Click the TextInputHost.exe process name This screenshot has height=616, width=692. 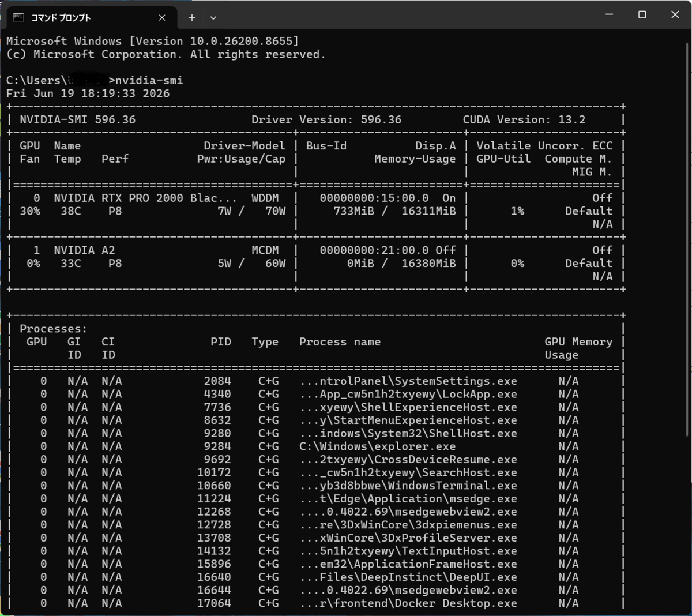tap(408, 551)
